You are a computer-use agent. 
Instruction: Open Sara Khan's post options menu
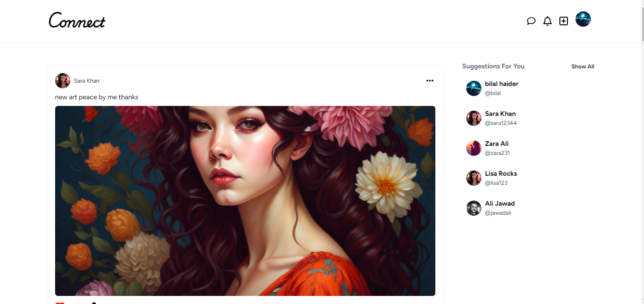tap(430, 81)
